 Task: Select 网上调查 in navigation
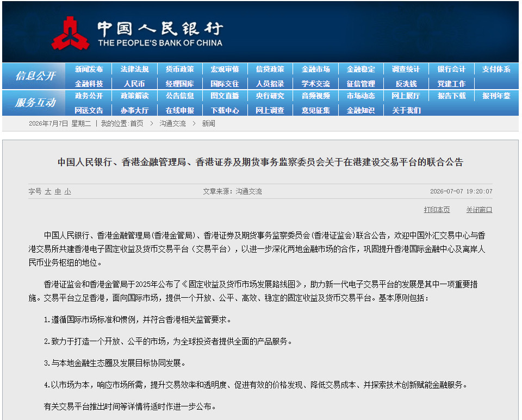[x=270, y=110]
